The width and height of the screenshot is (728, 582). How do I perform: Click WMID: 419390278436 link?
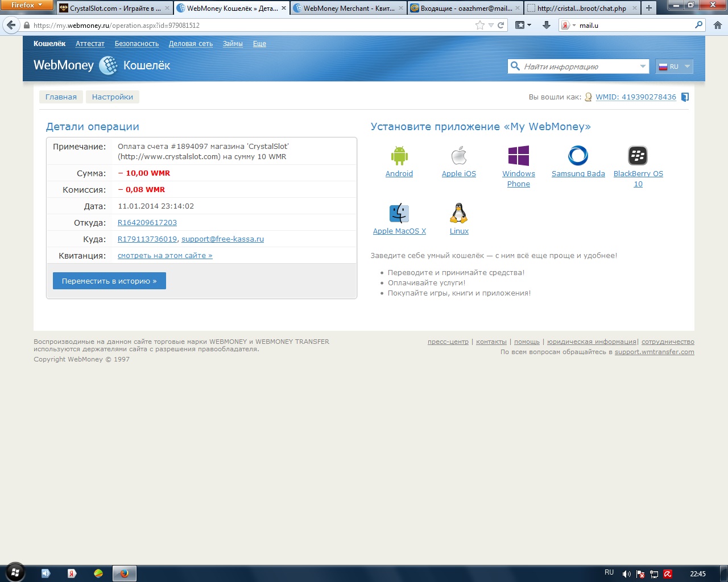click(x=636, y=97)
